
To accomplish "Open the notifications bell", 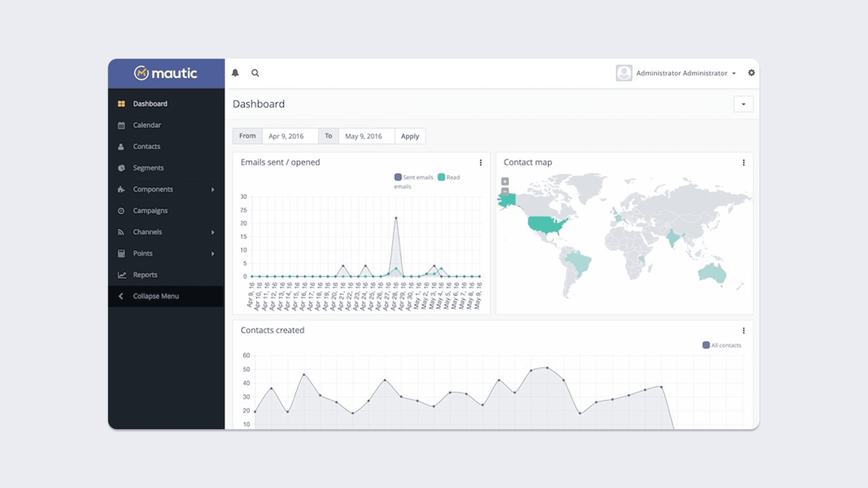I will [x=235, y=73].
